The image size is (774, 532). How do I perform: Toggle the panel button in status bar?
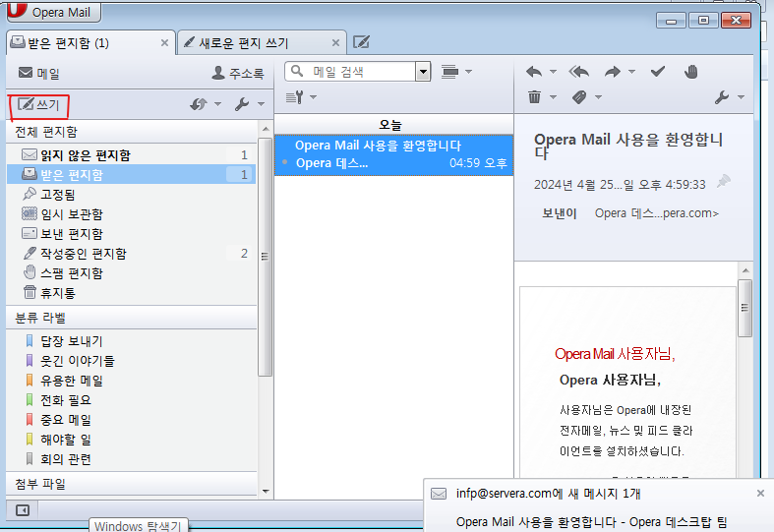coord(23,510)
